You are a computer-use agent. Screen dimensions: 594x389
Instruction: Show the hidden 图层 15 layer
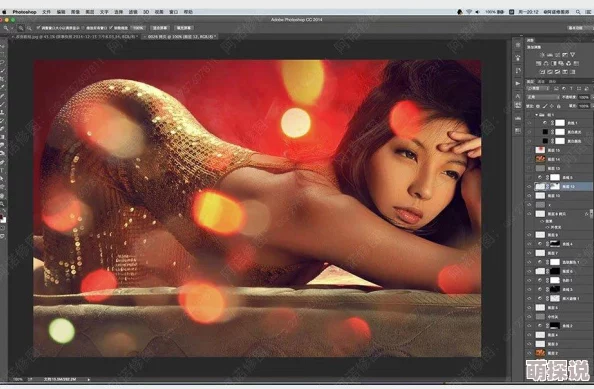click(x=530, y=150)
